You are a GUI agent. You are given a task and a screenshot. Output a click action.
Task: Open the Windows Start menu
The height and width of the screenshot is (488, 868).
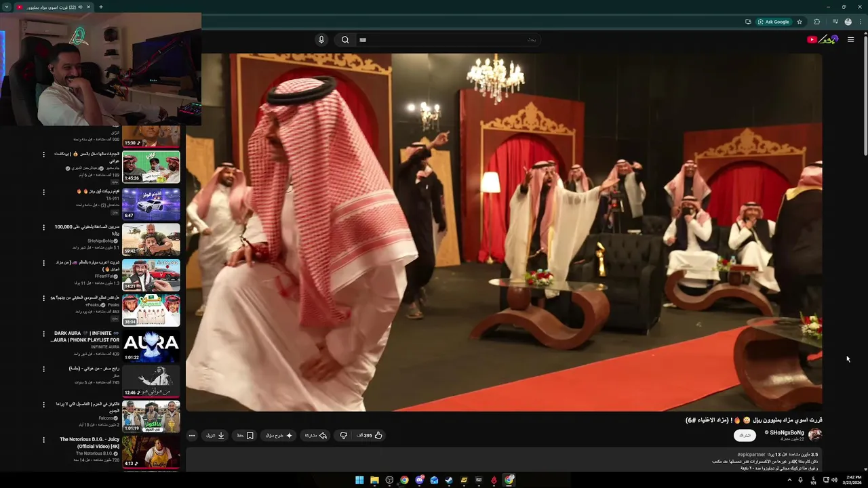359,480
